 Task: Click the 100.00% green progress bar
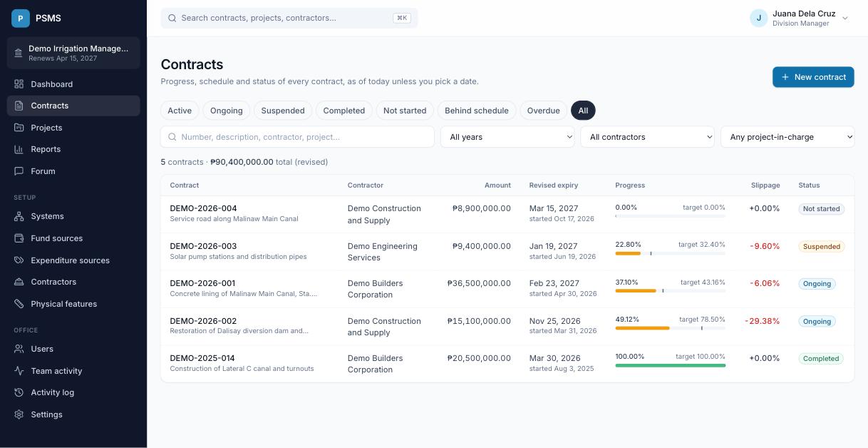coord(670,365)
